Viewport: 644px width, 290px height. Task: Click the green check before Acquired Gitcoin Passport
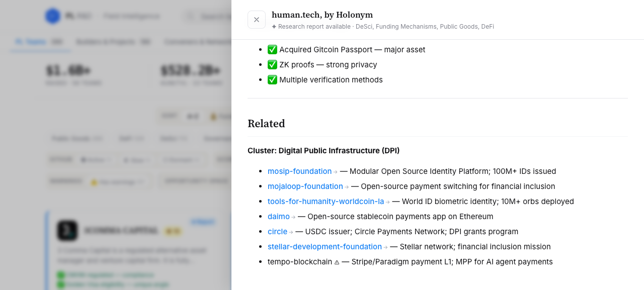272,50
